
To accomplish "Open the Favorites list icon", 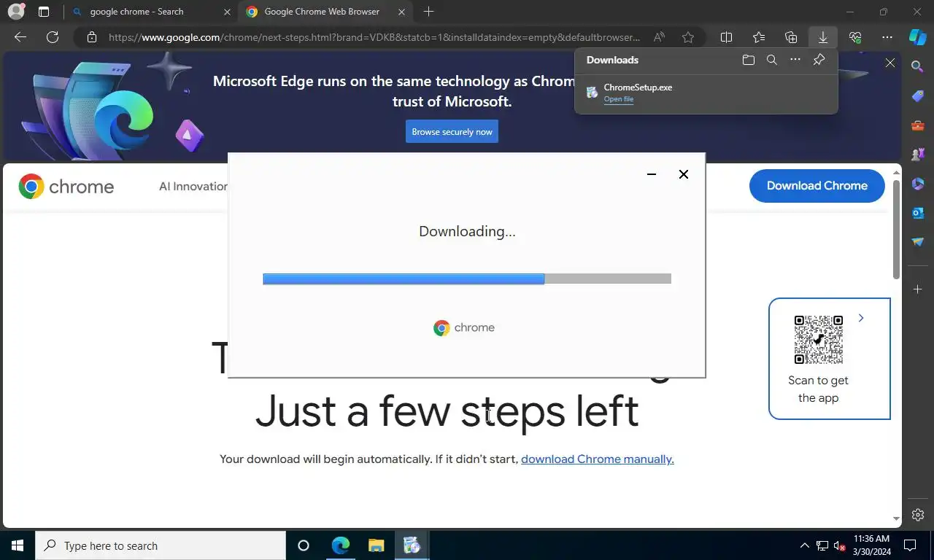I will pos(759,37).
